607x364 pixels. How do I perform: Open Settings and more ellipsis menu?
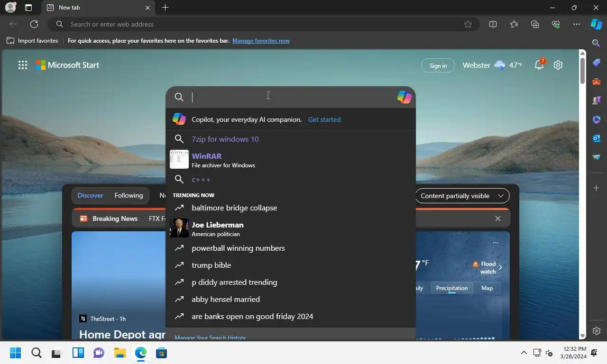point(577,24)
